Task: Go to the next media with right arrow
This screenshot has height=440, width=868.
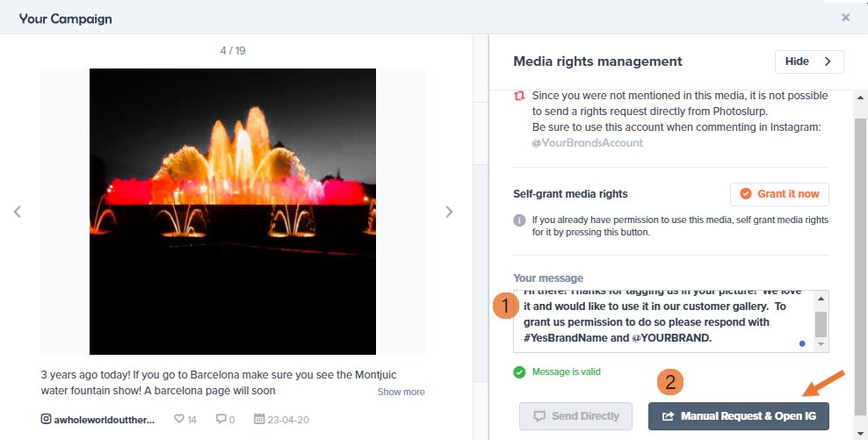Action: (x=449, y=212)
